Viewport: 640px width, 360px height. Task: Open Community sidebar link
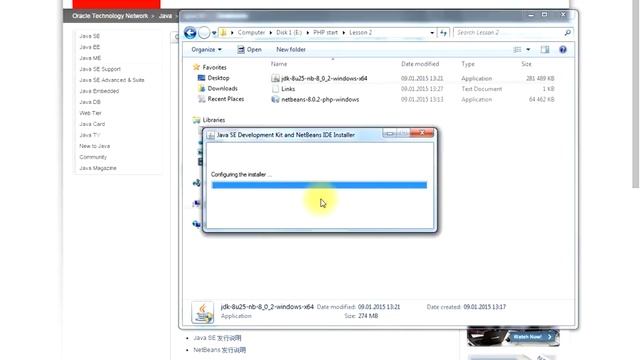pyautogui.click(x=93, y=158)
